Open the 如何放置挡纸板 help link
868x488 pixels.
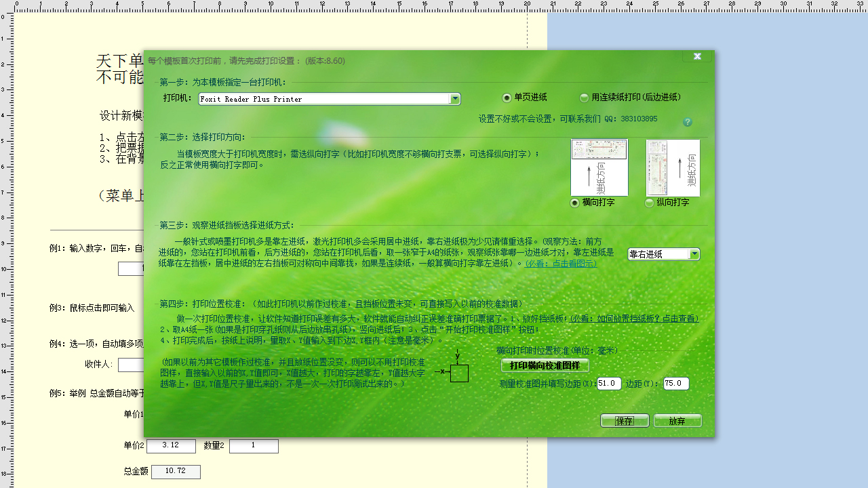click(633, 319)
